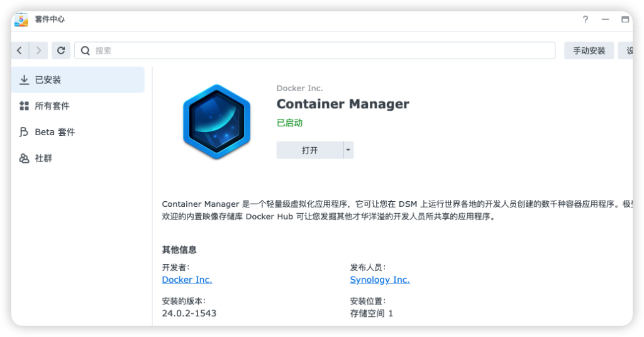
Task: Click the 安装的版本: label
Action: pos(184,301)
